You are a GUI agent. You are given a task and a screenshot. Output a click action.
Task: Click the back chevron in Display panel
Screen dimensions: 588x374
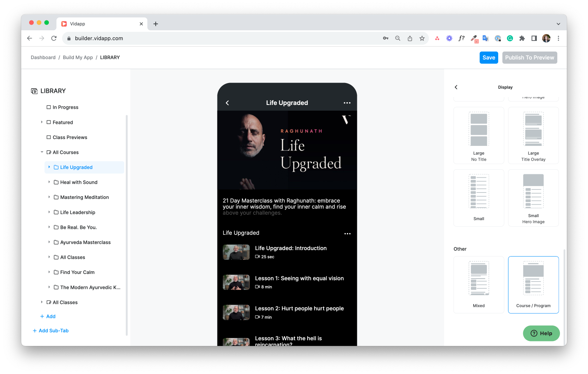(456, 87)
